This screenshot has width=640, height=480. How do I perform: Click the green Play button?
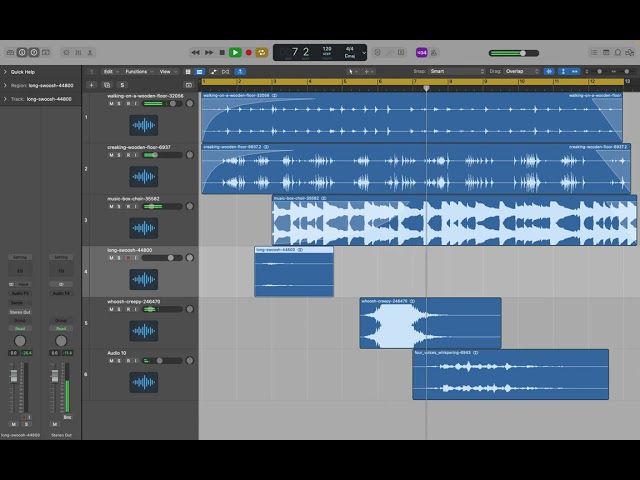[x=235, y=53]
